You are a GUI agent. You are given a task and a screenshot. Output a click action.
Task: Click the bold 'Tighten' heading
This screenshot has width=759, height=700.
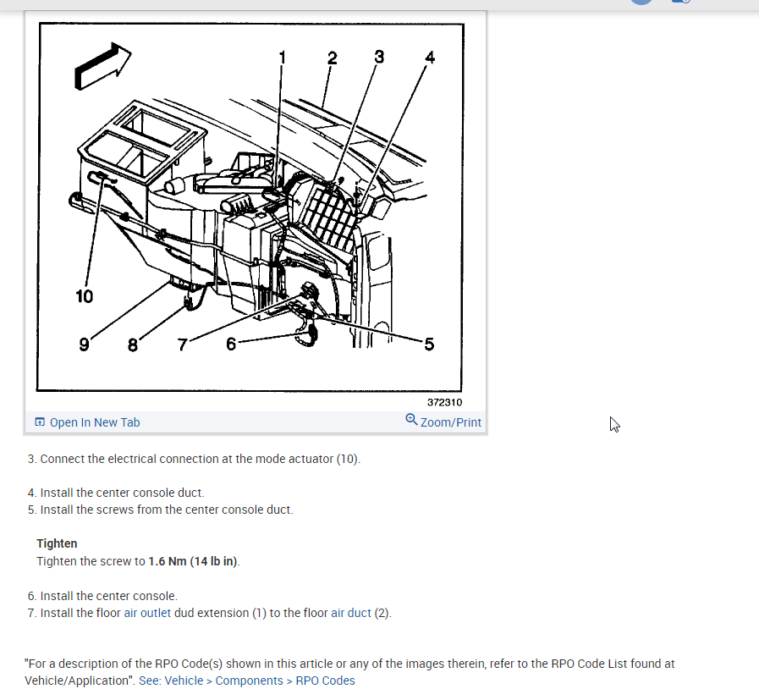click(x=57, y=543)
